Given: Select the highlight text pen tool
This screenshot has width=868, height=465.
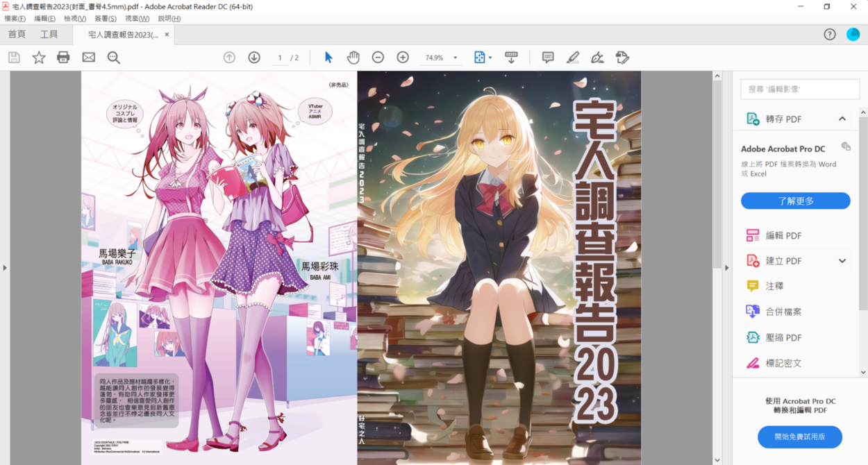Looking at the screenshot, I should [x=572, y=58].
